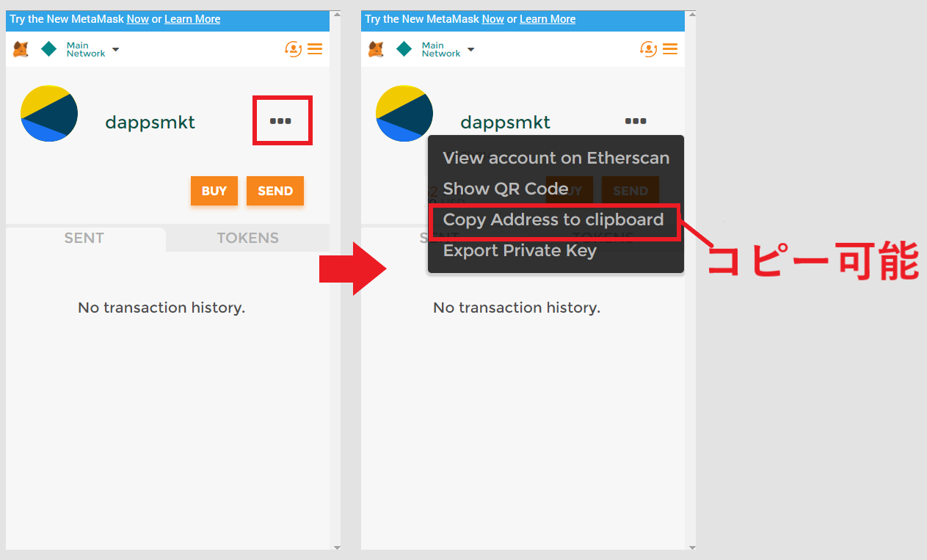
Task: Switch to the TOKENS tab in left panel
Action: tap(248, 238)
